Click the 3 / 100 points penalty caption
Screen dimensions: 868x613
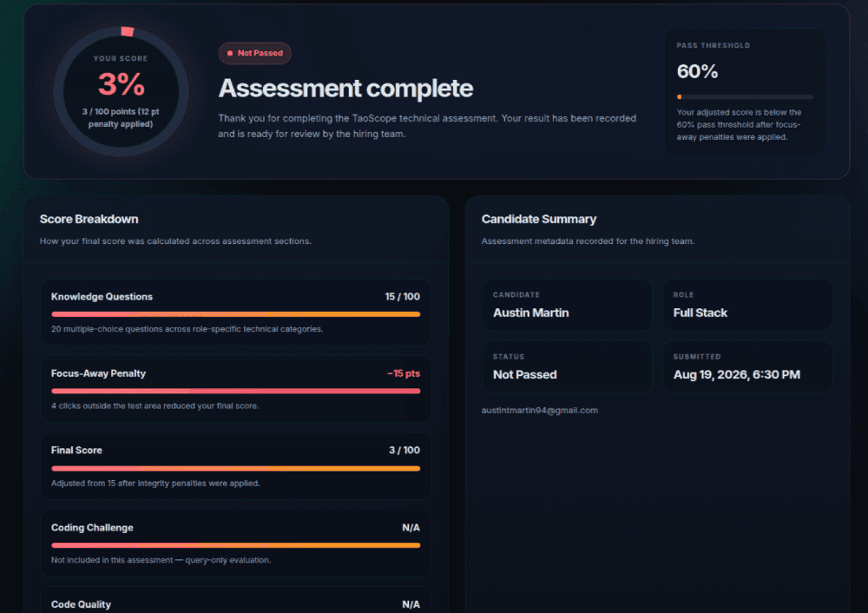(x=121, y=118)
